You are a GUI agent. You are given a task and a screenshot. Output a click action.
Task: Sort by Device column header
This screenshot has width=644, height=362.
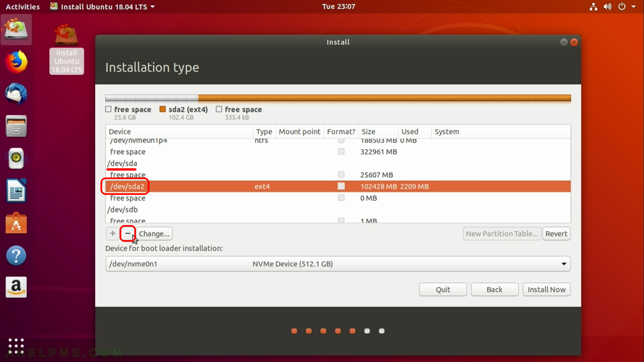(x=179, y=132)
